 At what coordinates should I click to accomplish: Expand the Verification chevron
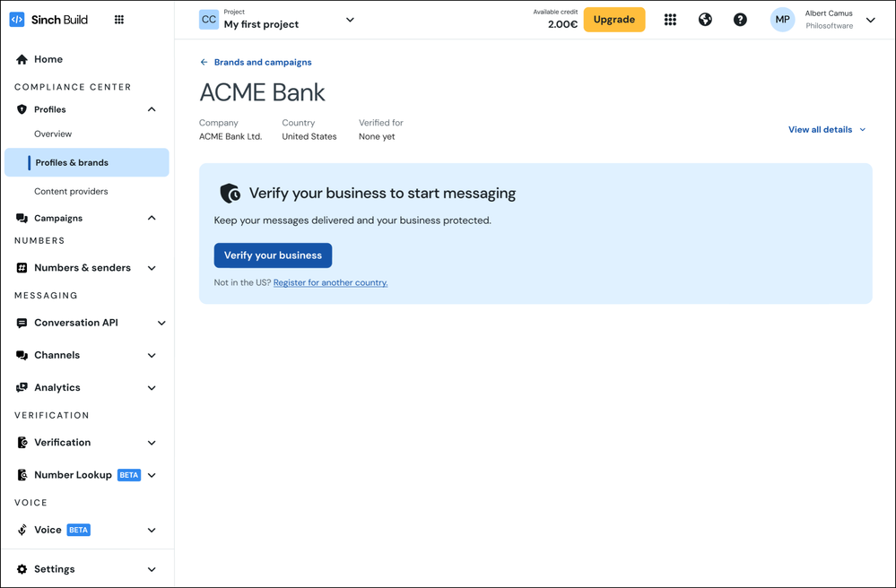152,443
